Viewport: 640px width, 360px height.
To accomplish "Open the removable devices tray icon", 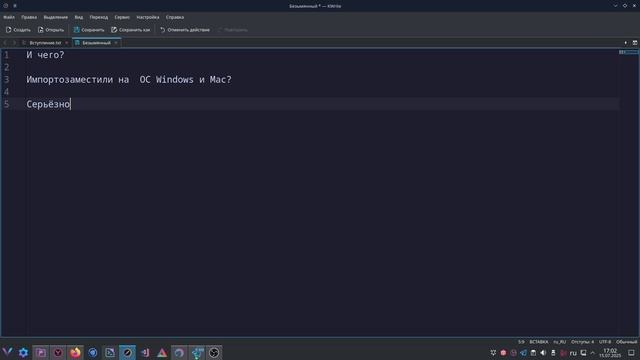I will (x=553, y=353).
